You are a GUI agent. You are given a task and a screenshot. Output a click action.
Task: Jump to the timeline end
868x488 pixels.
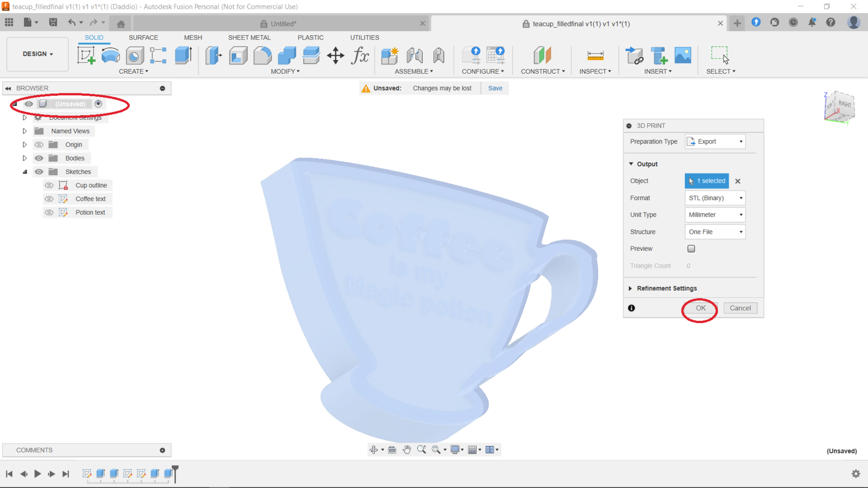coord(65,473)
